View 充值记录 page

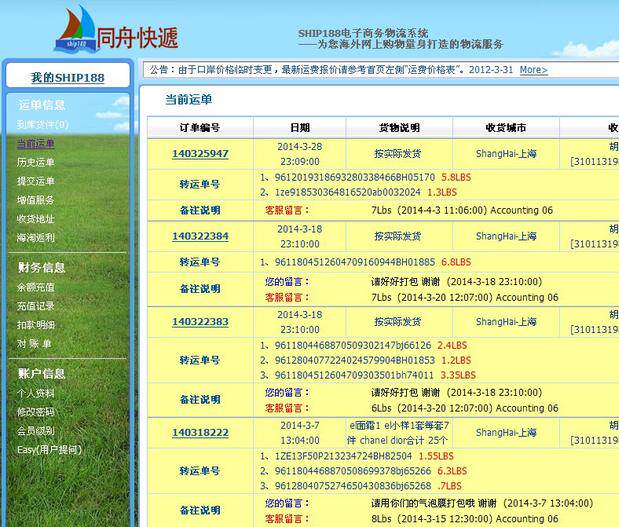click(36, 306)
